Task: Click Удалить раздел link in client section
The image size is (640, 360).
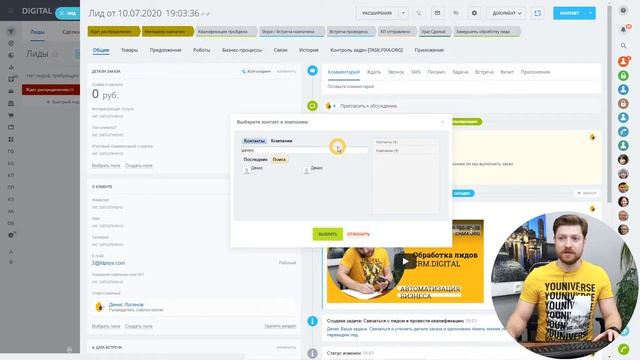Action: (280, 326)
